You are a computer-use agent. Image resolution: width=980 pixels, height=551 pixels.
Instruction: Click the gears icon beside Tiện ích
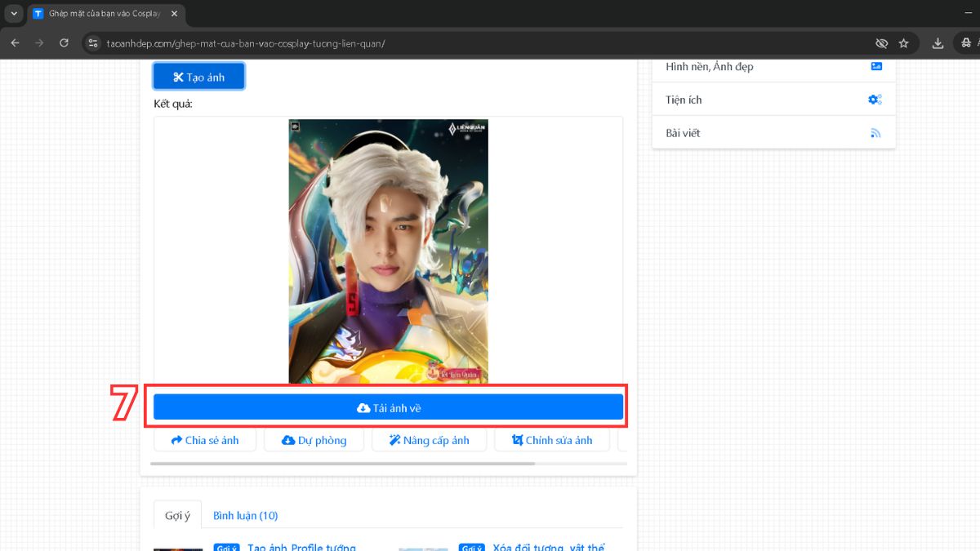tap(875, 100)
